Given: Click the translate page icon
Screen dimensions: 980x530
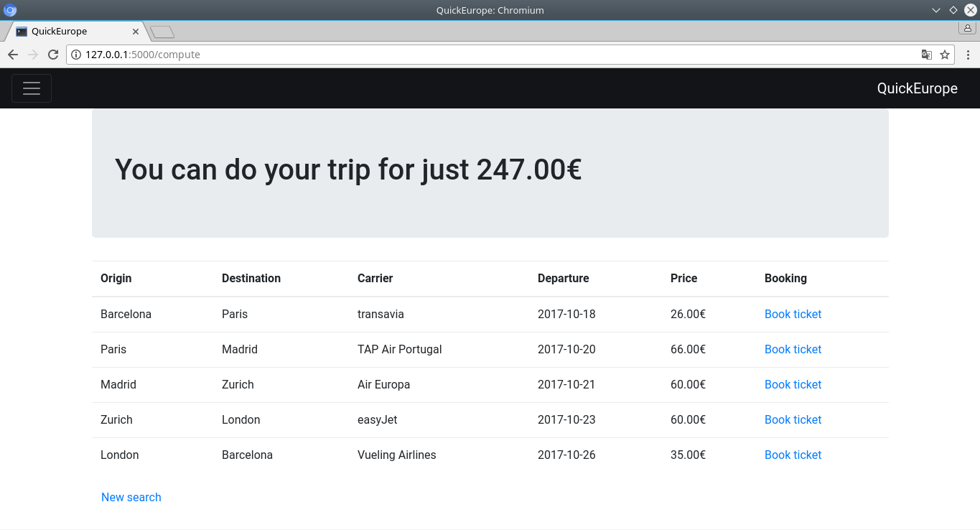Looking at the screenshot, I should (x=927, y=55).
